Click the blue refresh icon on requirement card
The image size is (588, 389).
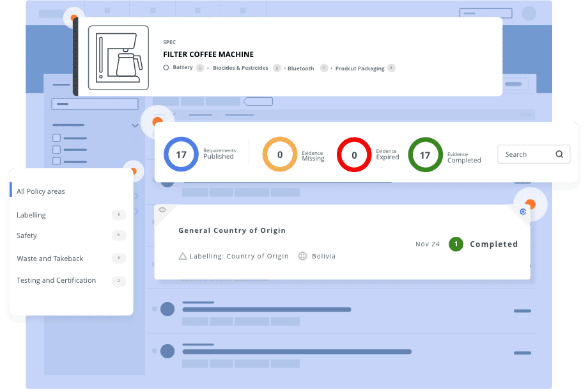(x=523, y=212)
